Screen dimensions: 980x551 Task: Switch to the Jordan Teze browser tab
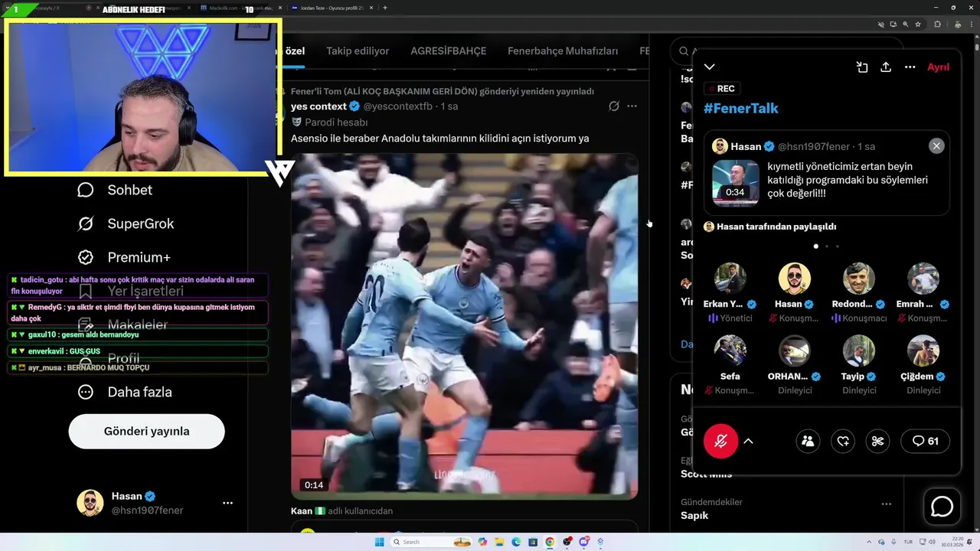click(x=332, y=8)
